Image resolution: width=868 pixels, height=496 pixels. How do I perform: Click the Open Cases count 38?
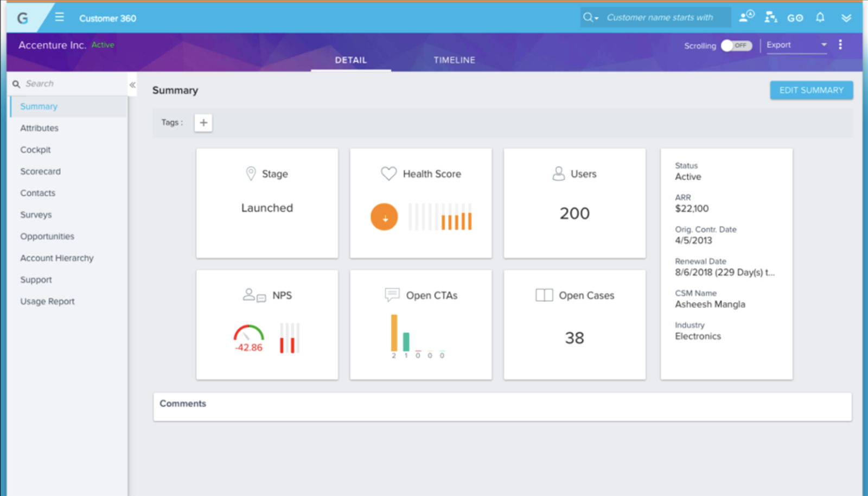coord(575,338)
